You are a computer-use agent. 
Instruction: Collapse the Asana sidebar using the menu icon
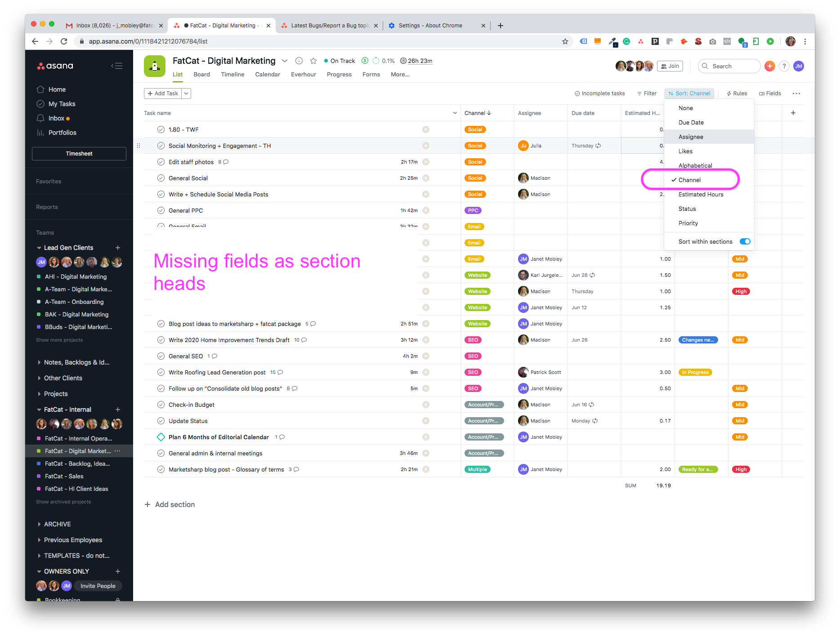pyautogui.click(x=117, y=66)
